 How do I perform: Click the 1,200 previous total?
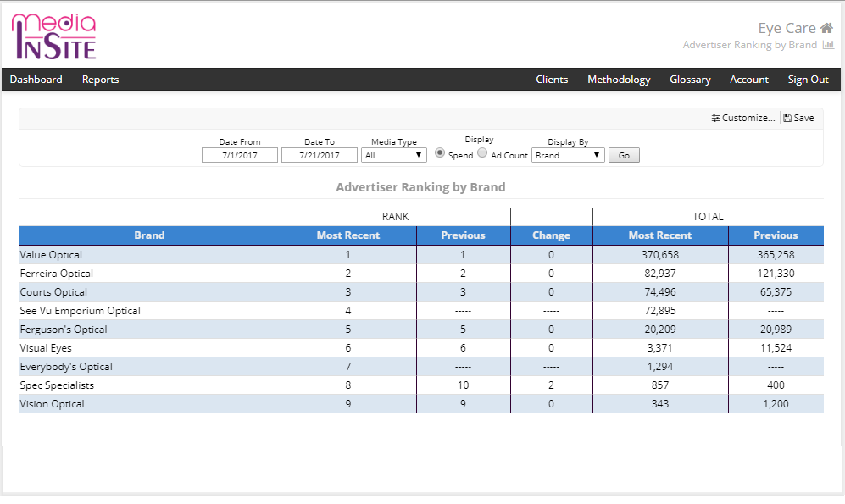776,404
